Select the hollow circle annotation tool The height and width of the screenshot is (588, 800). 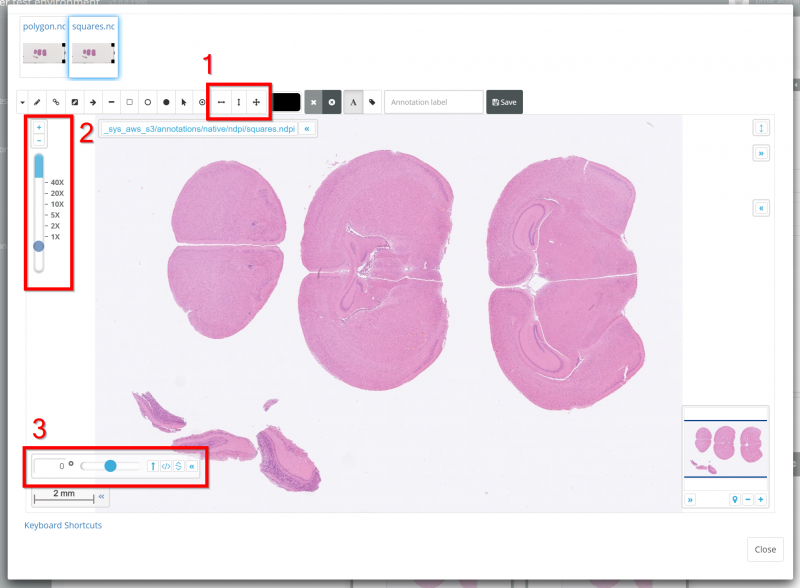(147, 102)
